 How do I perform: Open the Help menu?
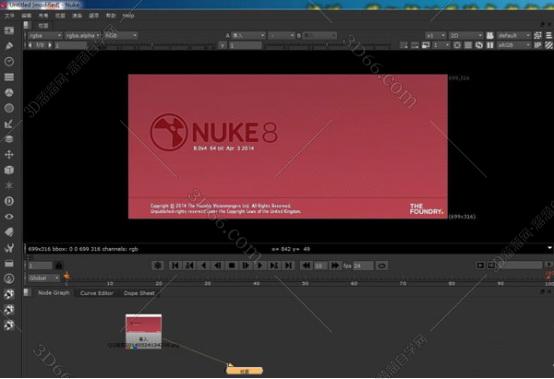(x=128, y=16)
